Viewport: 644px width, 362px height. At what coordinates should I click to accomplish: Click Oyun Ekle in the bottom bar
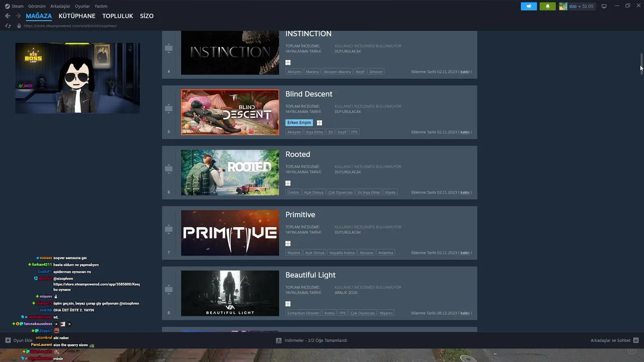[23, 340]
